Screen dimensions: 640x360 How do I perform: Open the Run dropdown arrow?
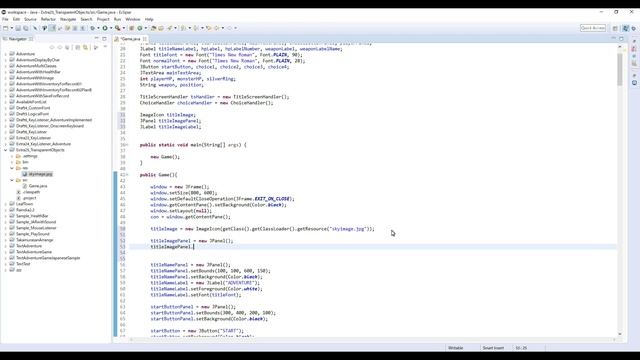pyautogui.click(x=111, y=28)
